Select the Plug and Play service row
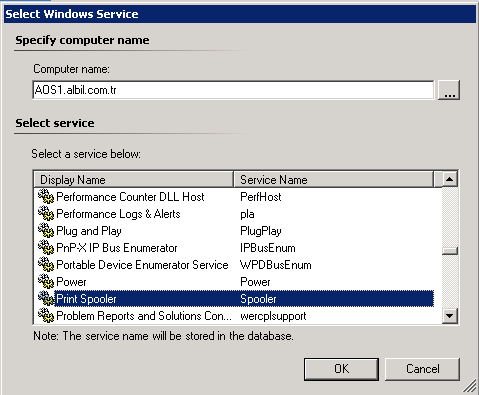The image size is (479, 395). [x=235, y=231]
